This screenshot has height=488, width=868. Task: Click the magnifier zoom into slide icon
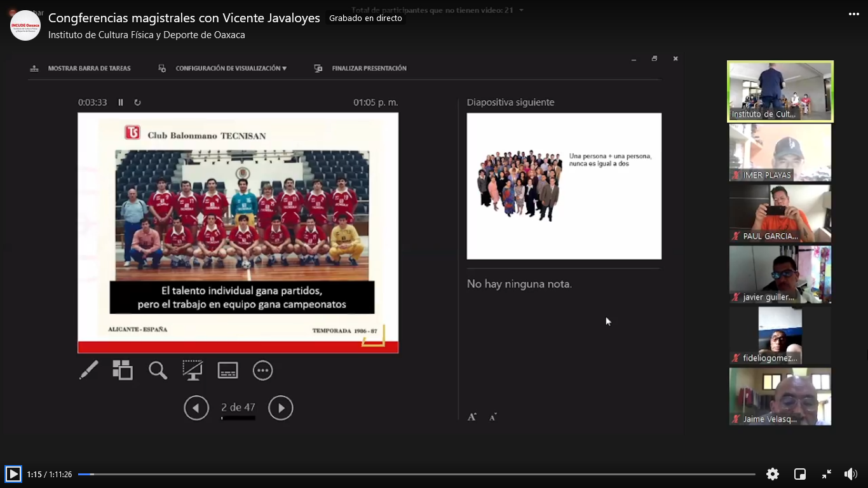pyautogui.click(x=158, y=370)
